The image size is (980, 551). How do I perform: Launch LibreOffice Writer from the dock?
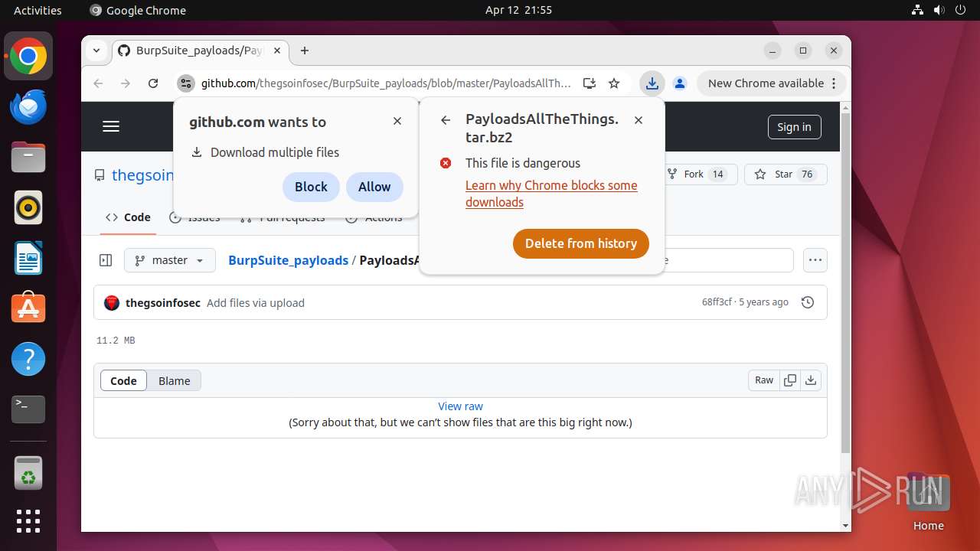pos(28,258)
